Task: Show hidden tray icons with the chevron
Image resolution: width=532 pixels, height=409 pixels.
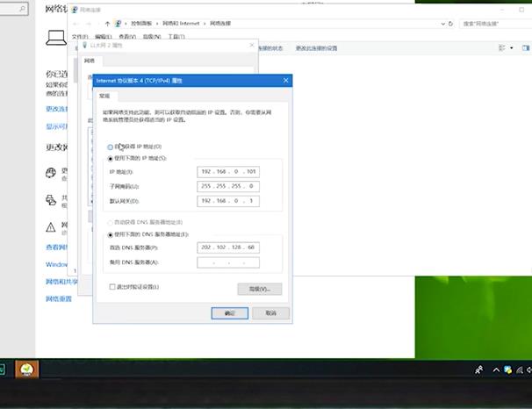Action: pyautogui.click(x=496, y=370)
